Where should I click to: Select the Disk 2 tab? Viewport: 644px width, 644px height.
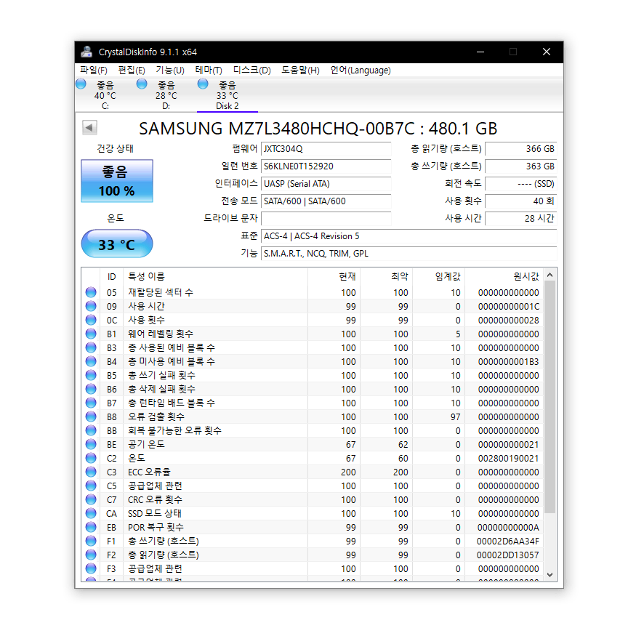(x=227, y=95)
